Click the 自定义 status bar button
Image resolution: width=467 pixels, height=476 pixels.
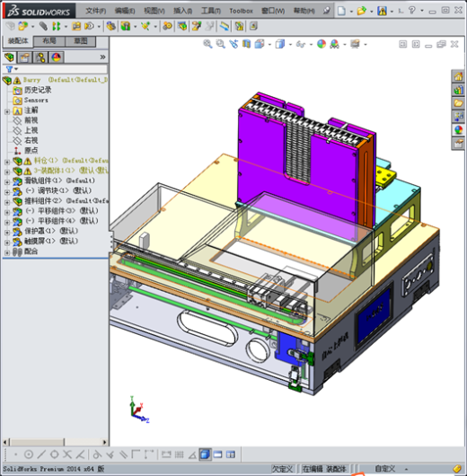(x=385, y=469)
